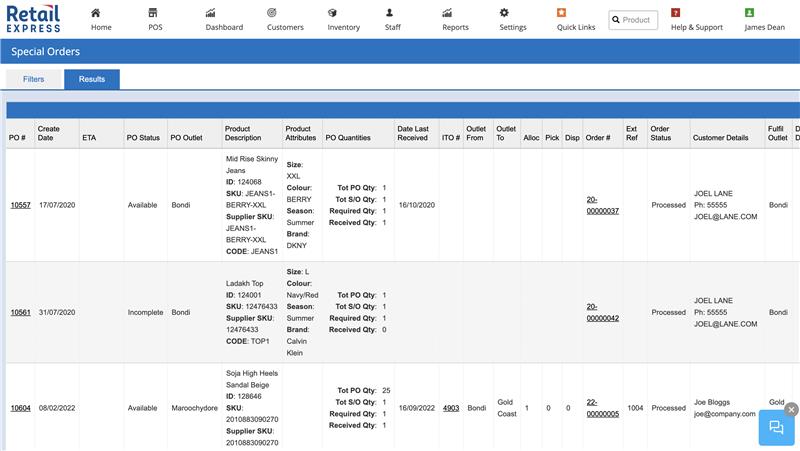
Task: Open Help & Support icon
Action: (x=676, y=13)
